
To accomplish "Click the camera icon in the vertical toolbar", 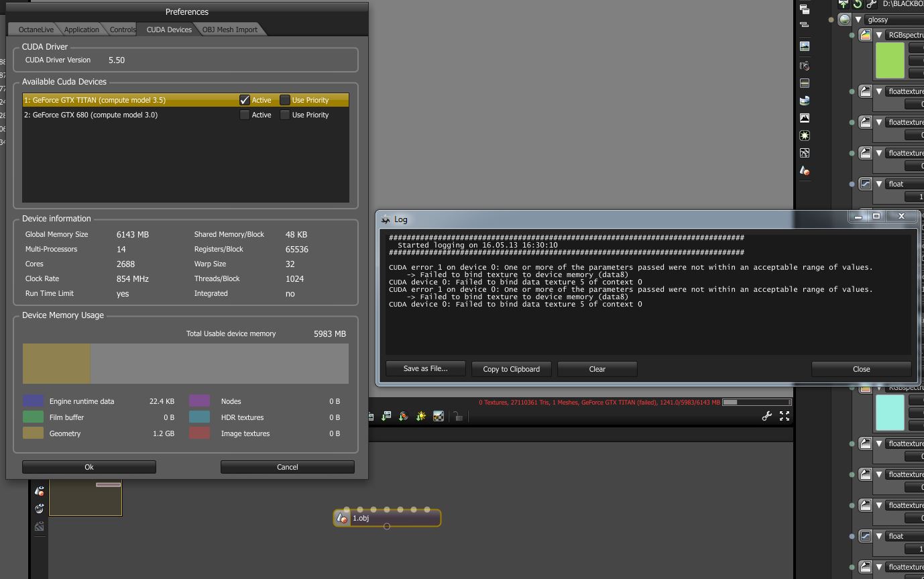I will 805,66.
